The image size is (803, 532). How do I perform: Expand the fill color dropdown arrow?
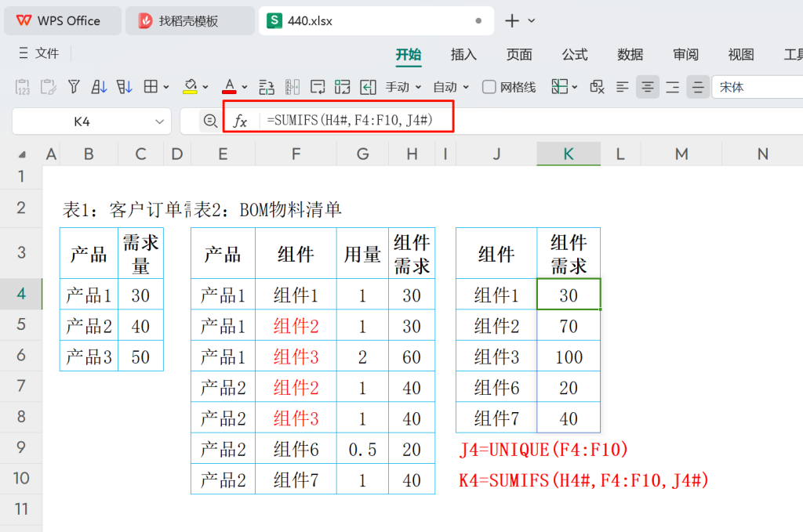205,88
